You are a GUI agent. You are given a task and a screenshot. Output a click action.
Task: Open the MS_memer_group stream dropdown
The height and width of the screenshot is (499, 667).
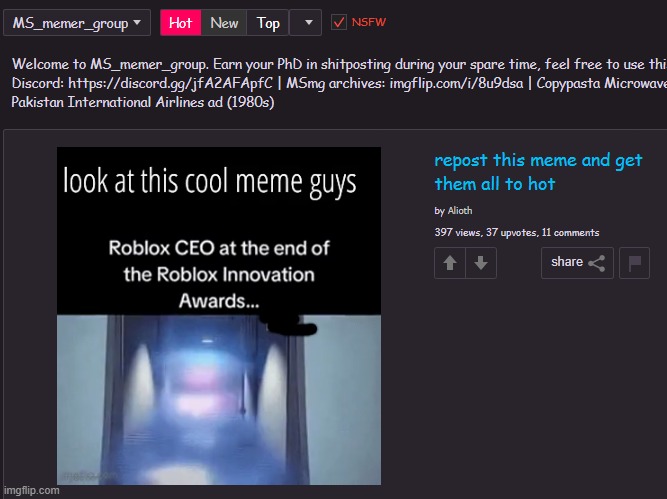coord(77,23)
